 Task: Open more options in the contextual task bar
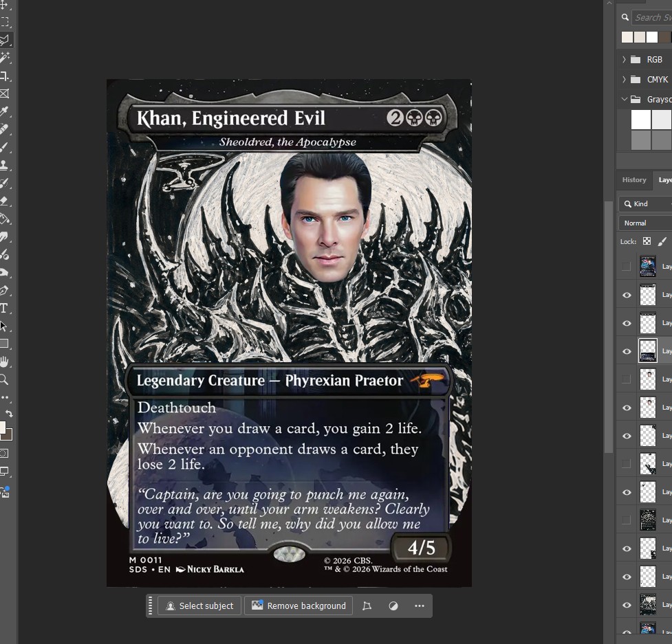pos(420,606)
